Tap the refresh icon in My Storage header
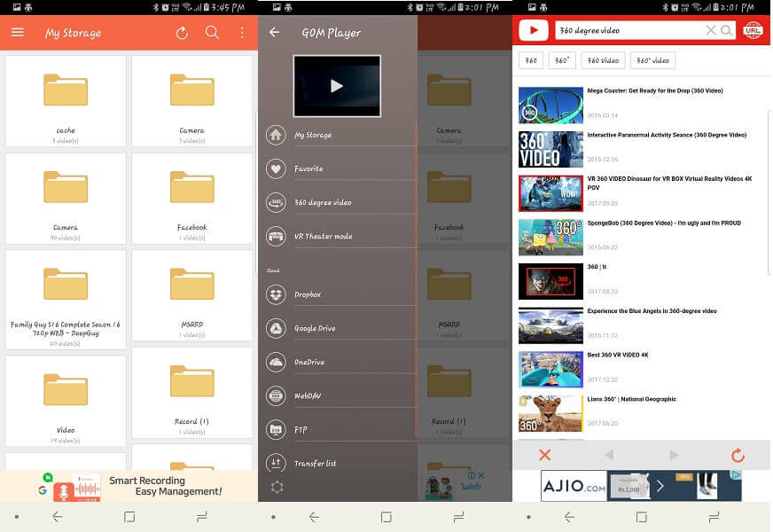Image resolution: width=773 pixels, height=532 pixels. [182, 33]
